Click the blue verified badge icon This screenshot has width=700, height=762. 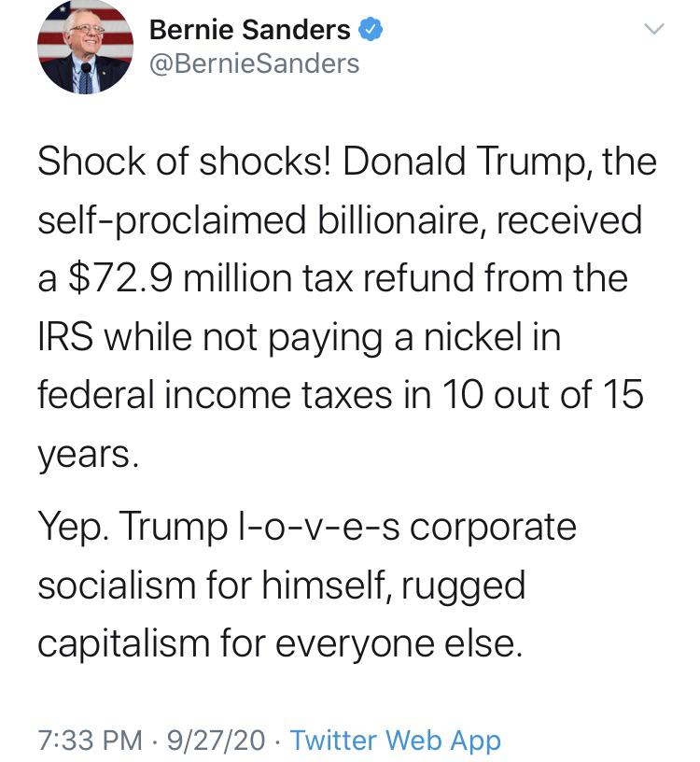click(x=371, y=30)
